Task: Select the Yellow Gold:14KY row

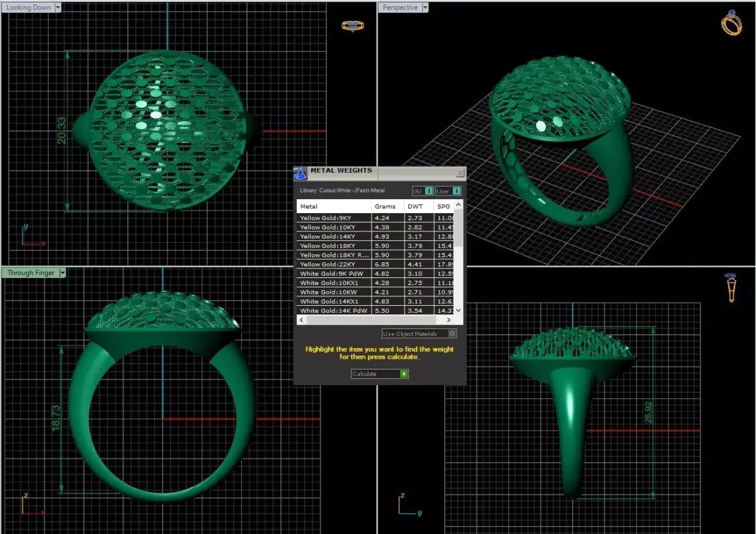Action: (x=376, y=236)
